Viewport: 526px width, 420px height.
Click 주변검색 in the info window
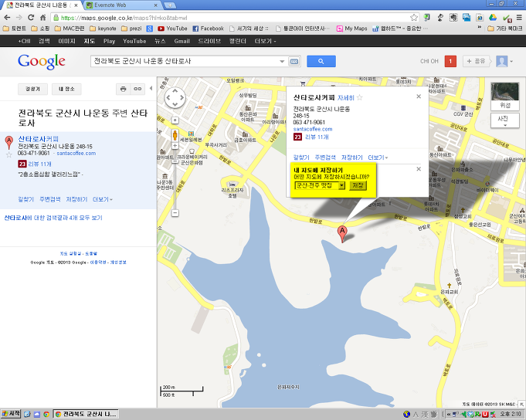point(325,157)
